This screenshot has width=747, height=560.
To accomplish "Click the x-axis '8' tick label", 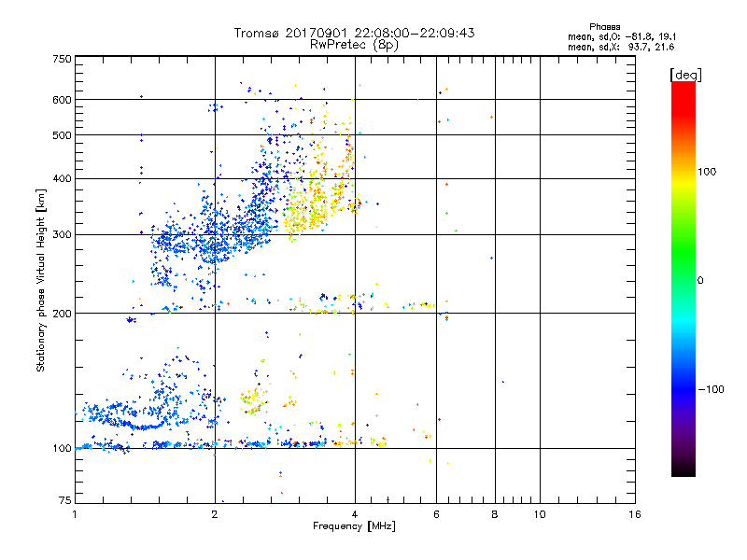I will pos(495,514).
